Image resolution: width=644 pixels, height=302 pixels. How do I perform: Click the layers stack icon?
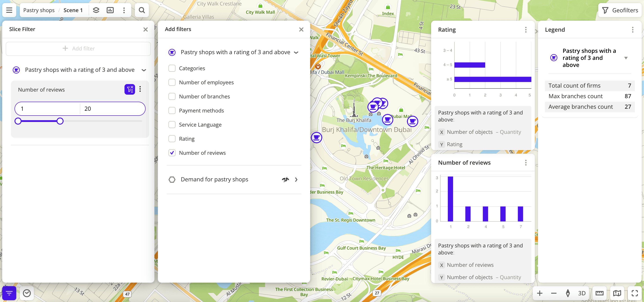[96, 10]
